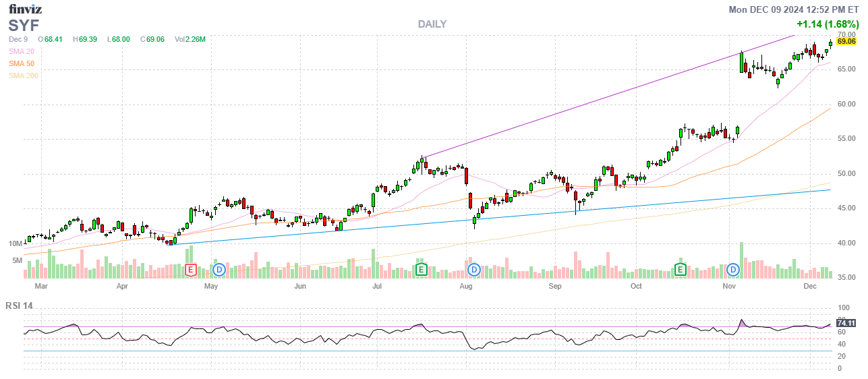Screen dimensions: 868x379
Task: Click the dividend D marker in early May
Action: [x=219, y=270]
